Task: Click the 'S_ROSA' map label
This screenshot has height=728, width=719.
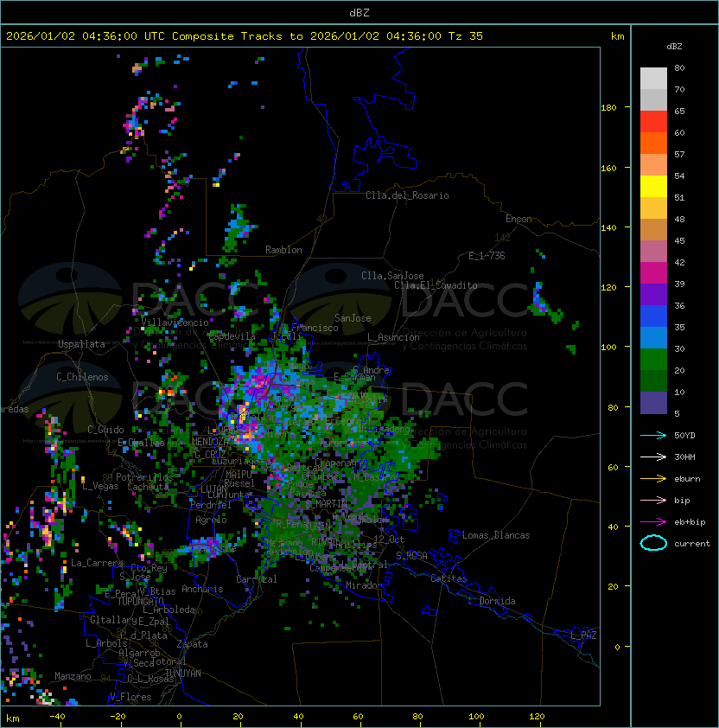Action: click(x=411, y=556)
